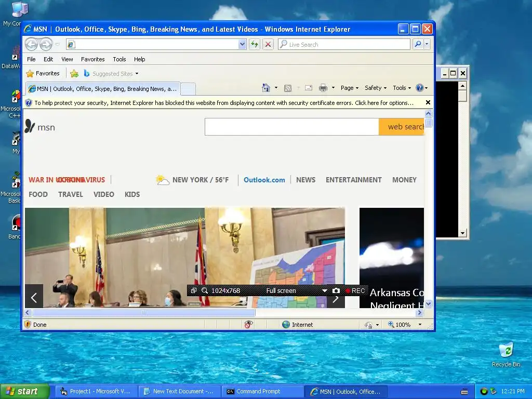Click the security information bar message

click(x=223, y=103)
